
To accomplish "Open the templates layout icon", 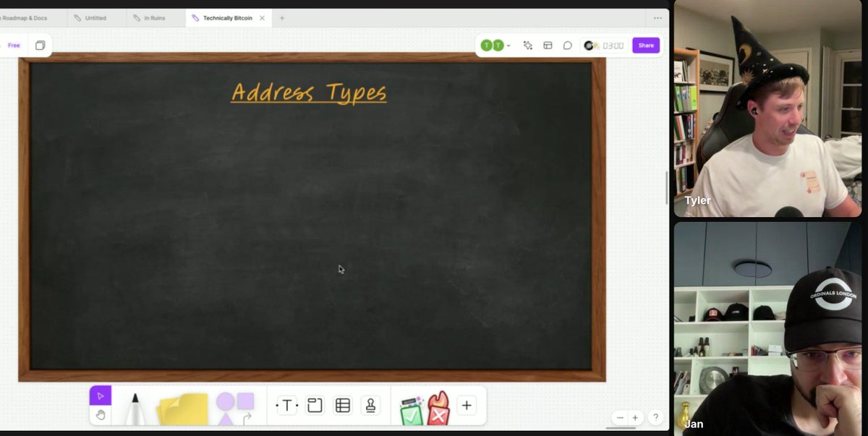I will click(x=548, y=46).
